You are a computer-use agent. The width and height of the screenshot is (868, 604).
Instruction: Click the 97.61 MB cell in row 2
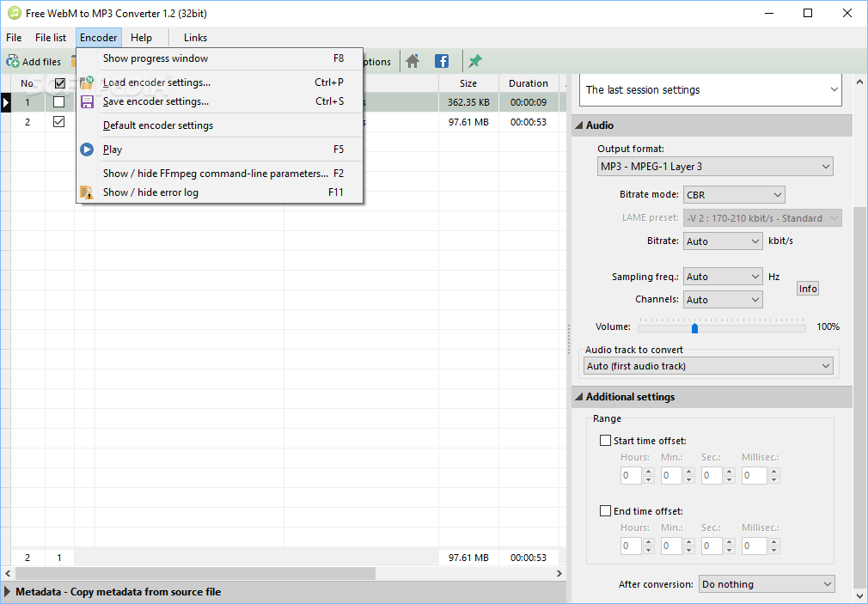point(469,122)
